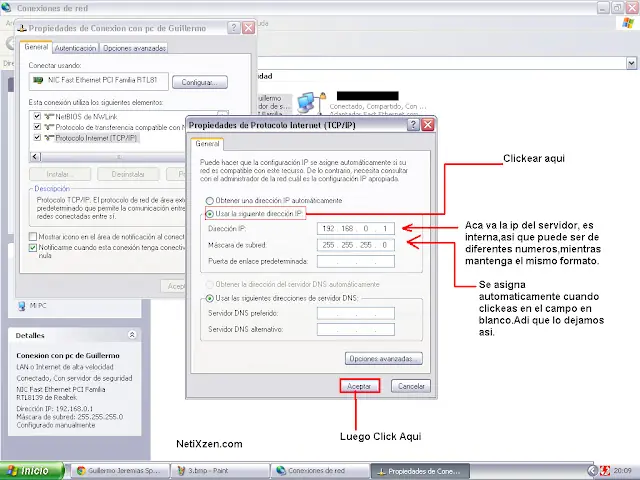Click the Dirección IP input field

click(x=356, y=229)
